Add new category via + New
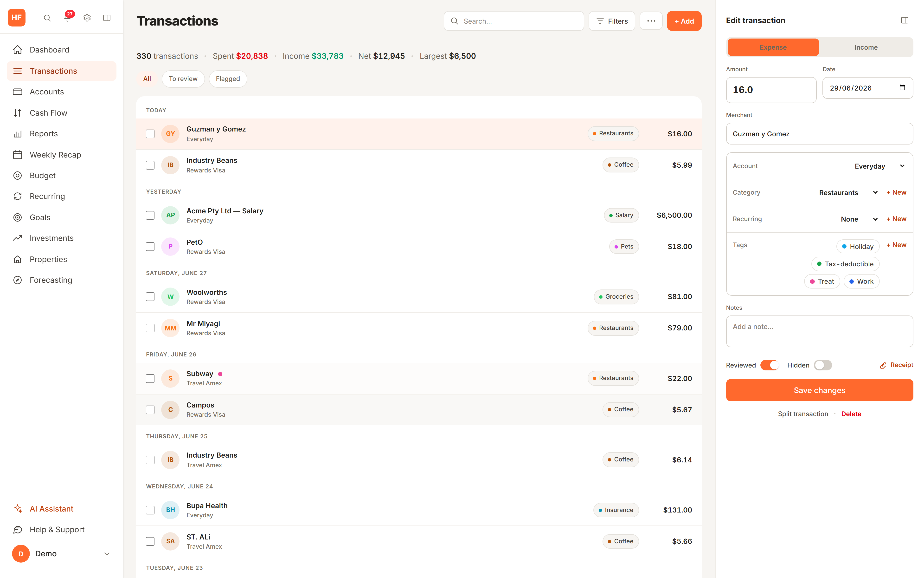This screenshot has height=578, width=924. click(x=896, y=192)
